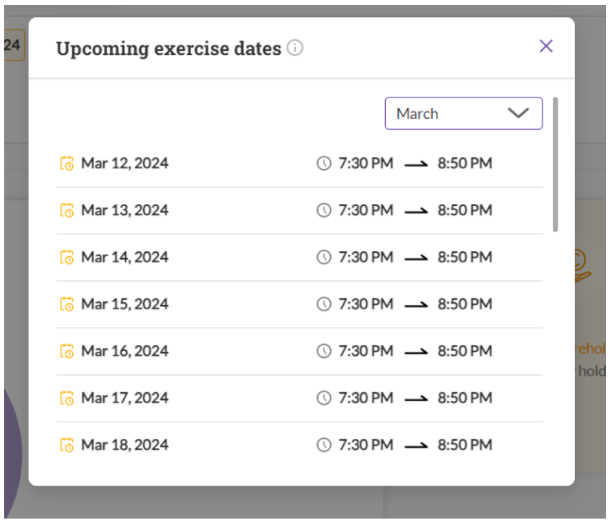Click 8:50 PM end time for Mar 18

[464, 445]
